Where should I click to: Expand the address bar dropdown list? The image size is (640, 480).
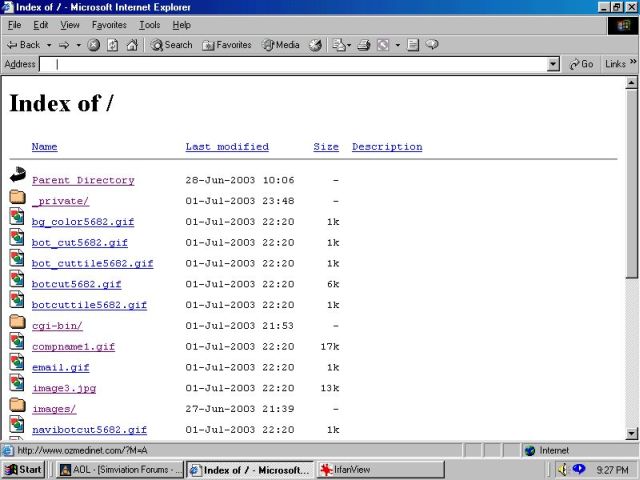tap(554, 64)
